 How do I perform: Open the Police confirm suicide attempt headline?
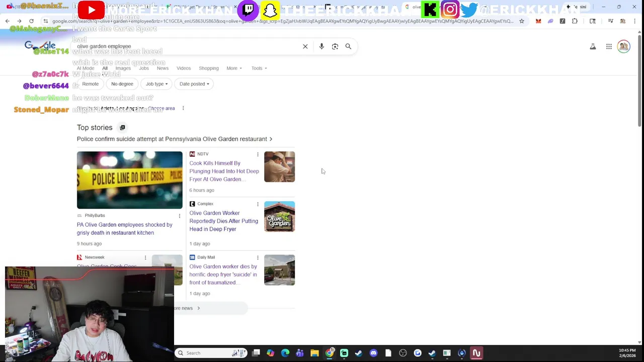click(x=174, y=139)
